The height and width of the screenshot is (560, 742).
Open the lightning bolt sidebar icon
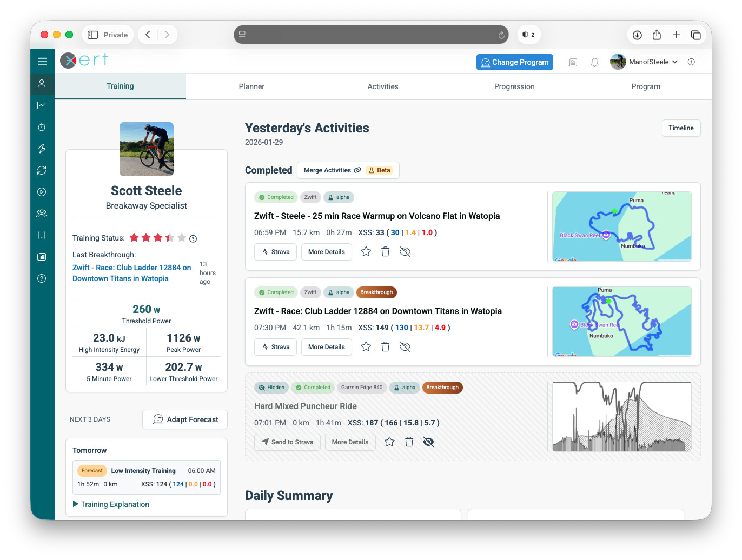(x=42, y=149)
